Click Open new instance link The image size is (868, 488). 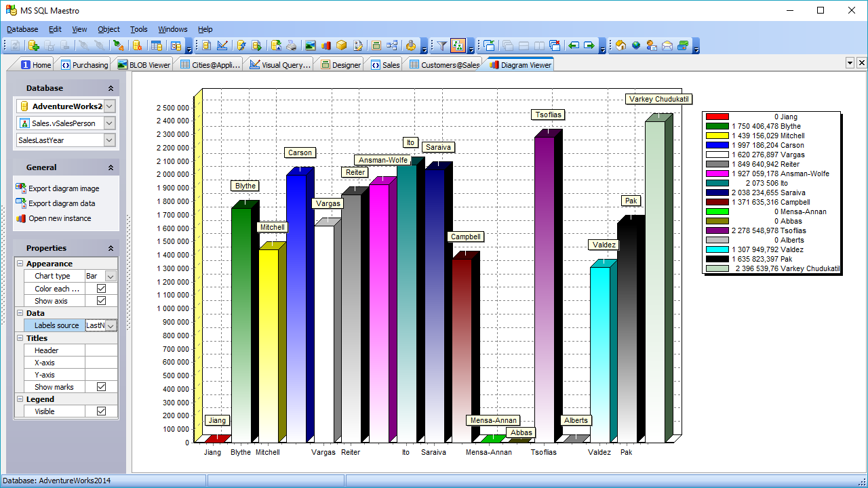click(60, 218)
